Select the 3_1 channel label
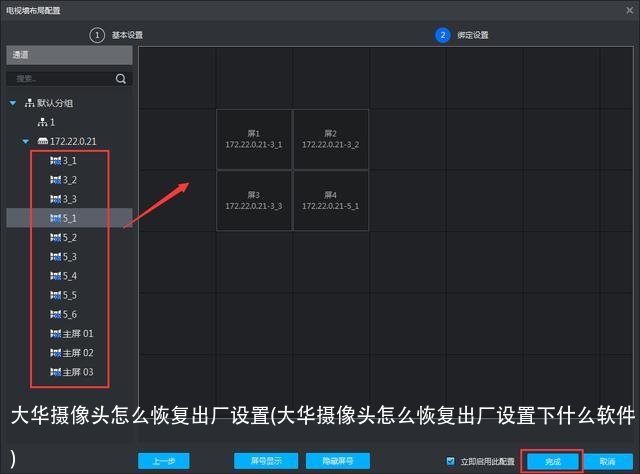 tap(69, 161)
